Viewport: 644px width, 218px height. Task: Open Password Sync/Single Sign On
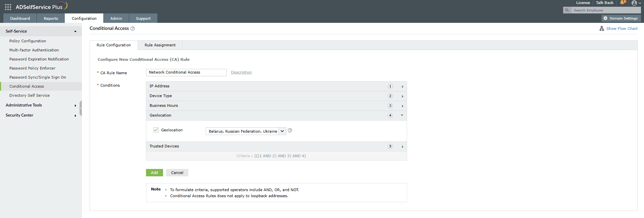(38, 77)
